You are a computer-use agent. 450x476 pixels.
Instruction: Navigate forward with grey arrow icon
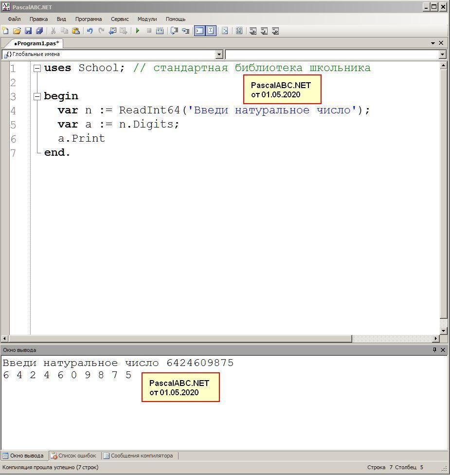[124, 31]
